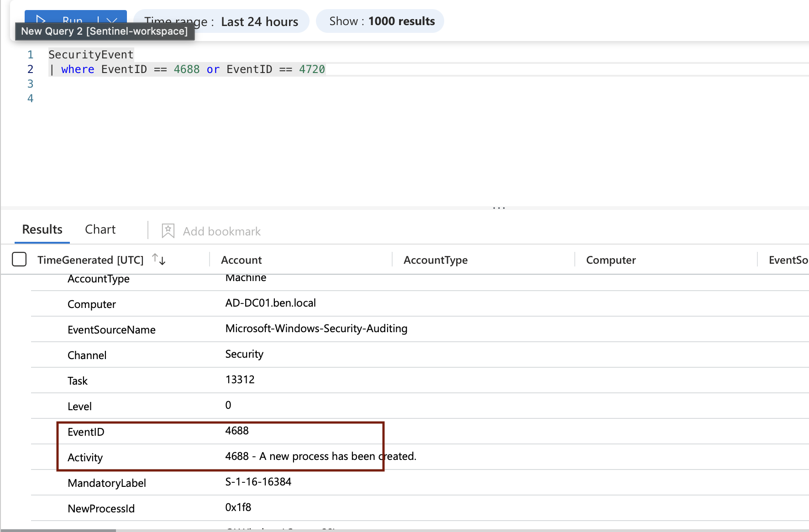The height and width of the screenshot is (532, 809).
Task: Open the Show 1000 results selector
Action: (x=380, y=21)
